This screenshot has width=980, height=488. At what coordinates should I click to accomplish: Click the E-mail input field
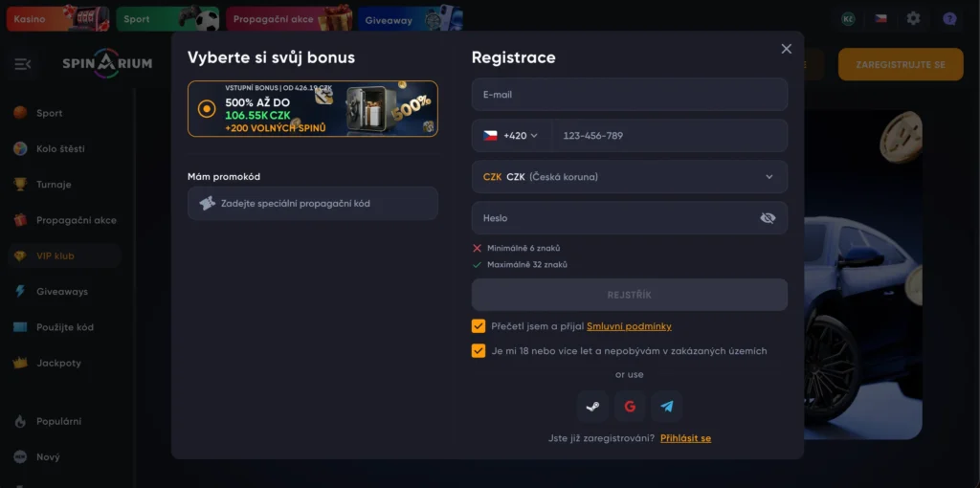coord(629,95)
